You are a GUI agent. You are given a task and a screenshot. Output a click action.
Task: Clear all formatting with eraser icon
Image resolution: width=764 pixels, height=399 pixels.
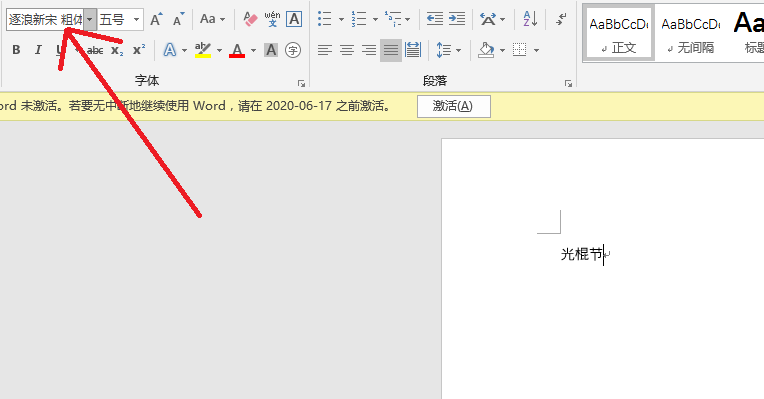click(250, 19)
